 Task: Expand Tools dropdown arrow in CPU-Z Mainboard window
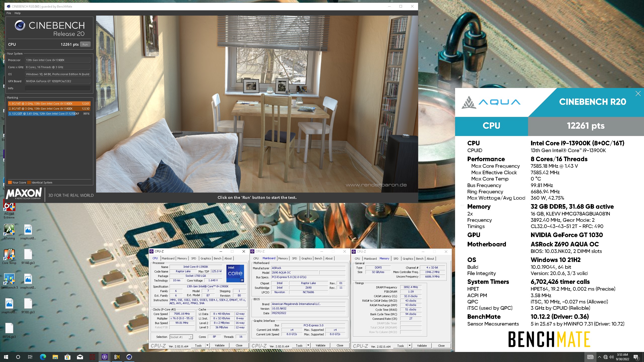pos(308,345)
